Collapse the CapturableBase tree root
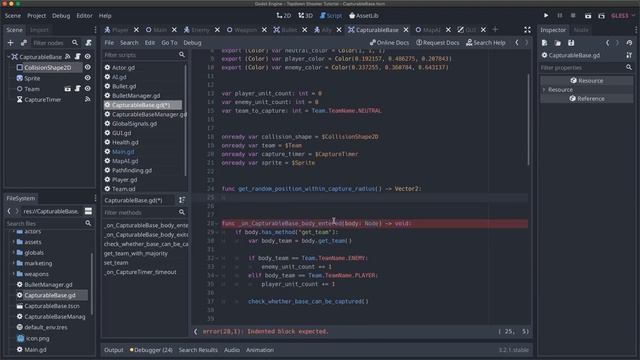This screenshot has width=640, height=360. tap(9, 57)
